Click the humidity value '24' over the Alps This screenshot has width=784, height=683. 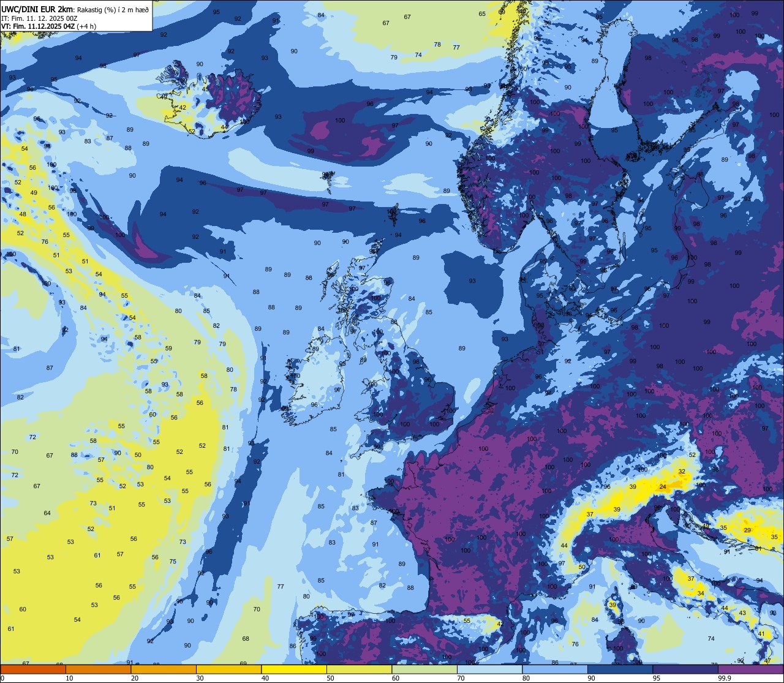point(663,487)
